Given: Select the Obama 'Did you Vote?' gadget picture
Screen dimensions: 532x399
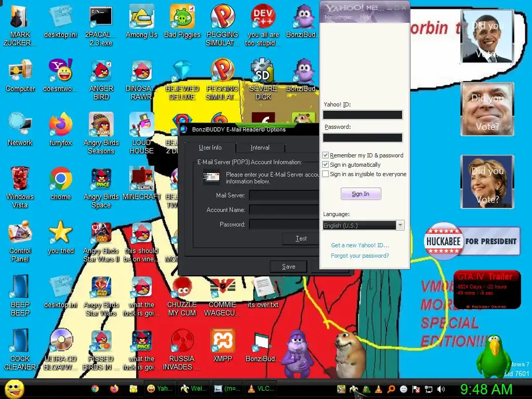Looking at the screenshot, I should (487, 36).
